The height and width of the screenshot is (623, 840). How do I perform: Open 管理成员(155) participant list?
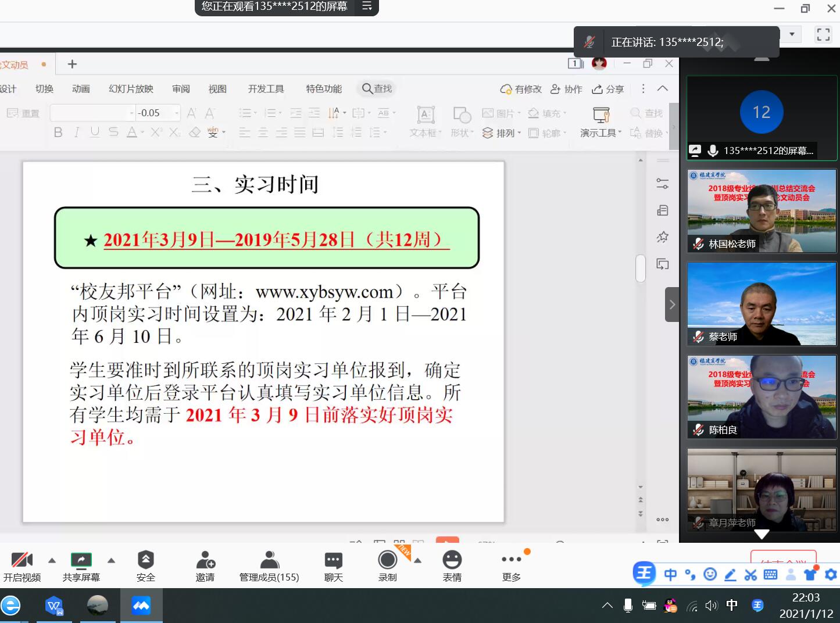[269, 563]
